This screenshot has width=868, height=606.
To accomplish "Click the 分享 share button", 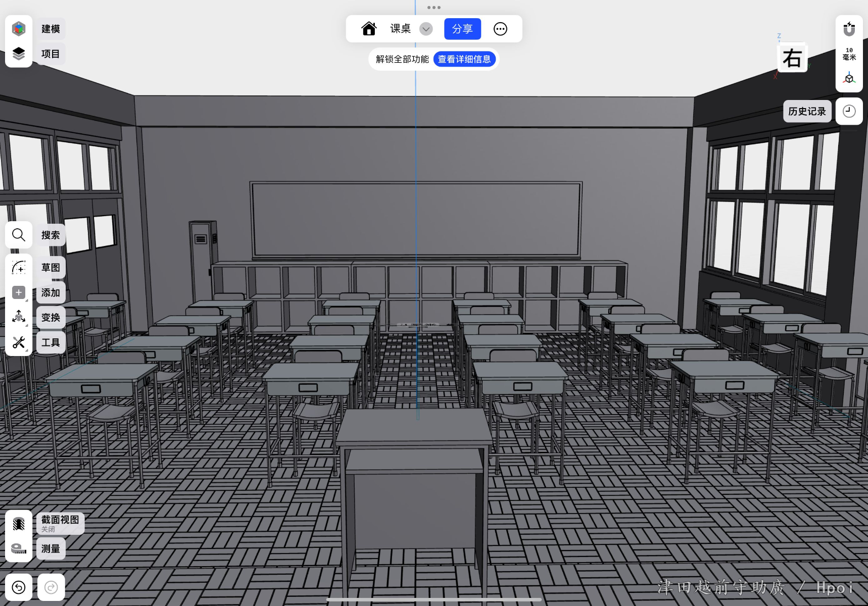I will (462, 29).
